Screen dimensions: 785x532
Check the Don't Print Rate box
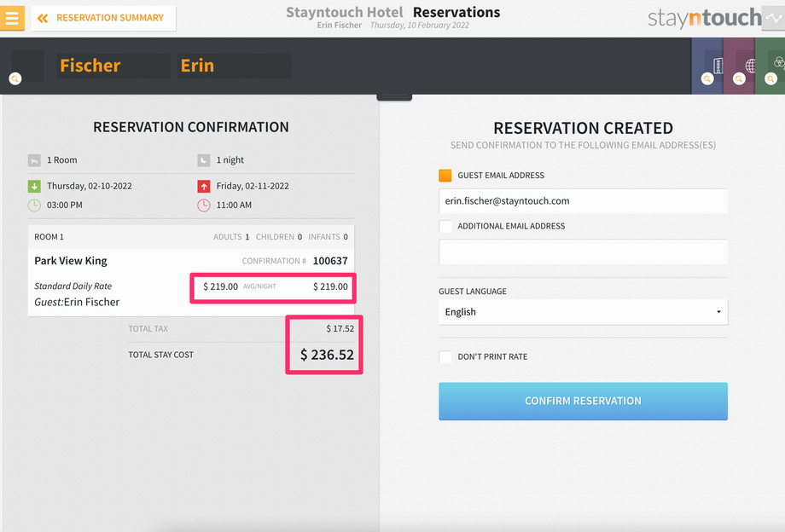(445, 357)
